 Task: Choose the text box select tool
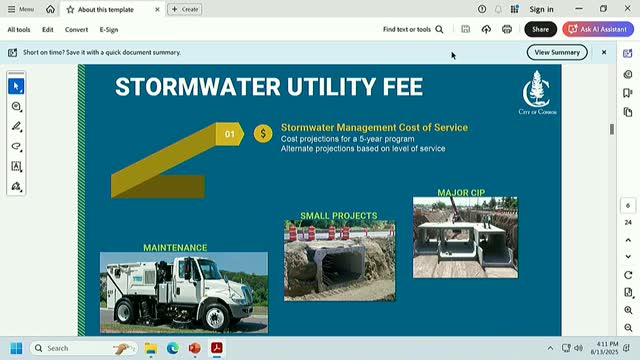click(16, 167)
